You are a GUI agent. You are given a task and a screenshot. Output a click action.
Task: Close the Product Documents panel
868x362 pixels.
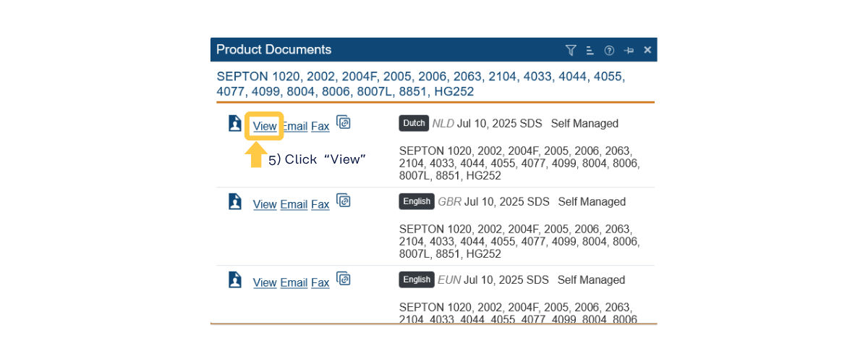(647, 50)
